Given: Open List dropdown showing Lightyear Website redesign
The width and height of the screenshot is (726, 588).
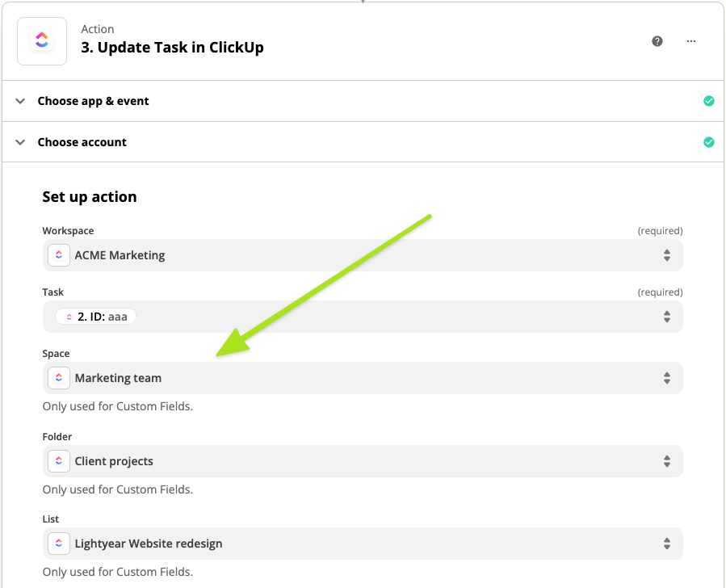Looking at the screenshot, I should pyautogui.click(x=667, y=544).
